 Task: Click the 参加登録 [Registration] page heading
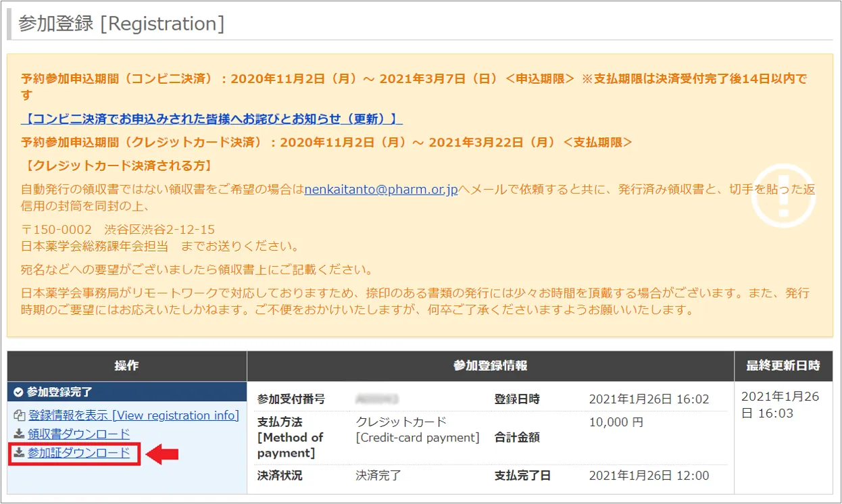(x=122, y=24)
